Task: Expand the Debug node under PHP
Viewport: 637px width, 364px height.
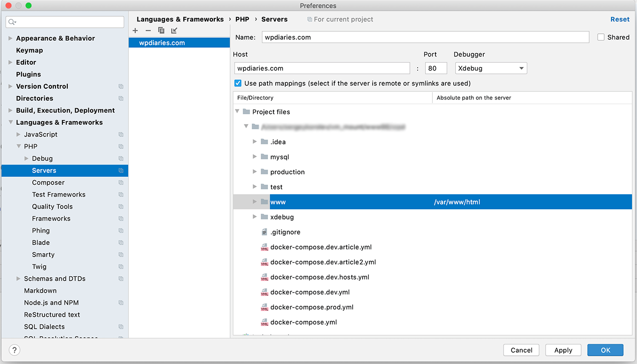Action: [26, 158]
